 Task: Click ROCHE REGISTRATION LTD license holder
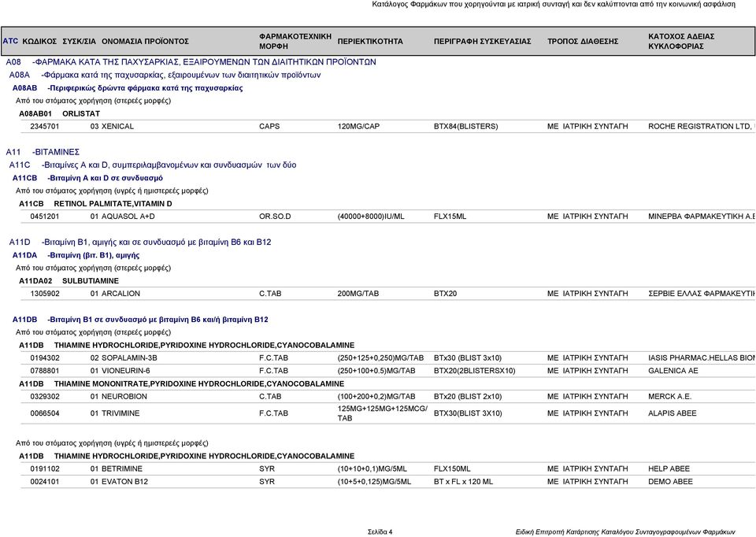tap(701, 126)
